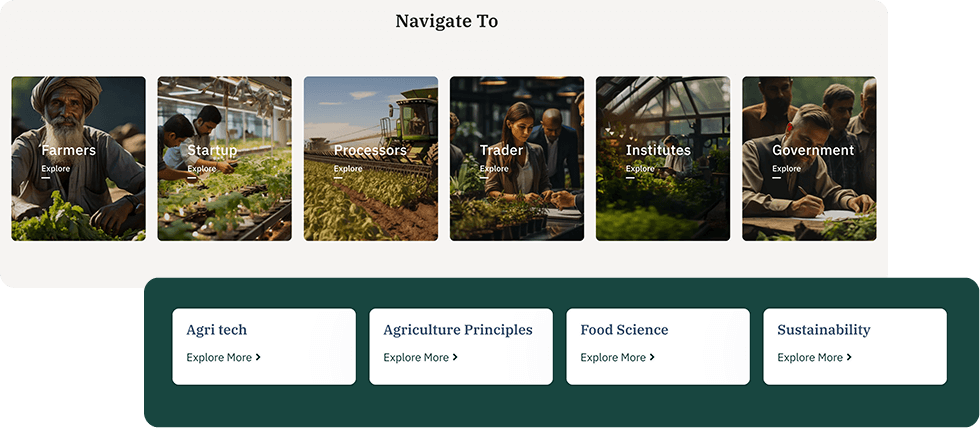Click Explore under Institutes
Viewport: 980px width, 428px height.
(x=640, y=169)
